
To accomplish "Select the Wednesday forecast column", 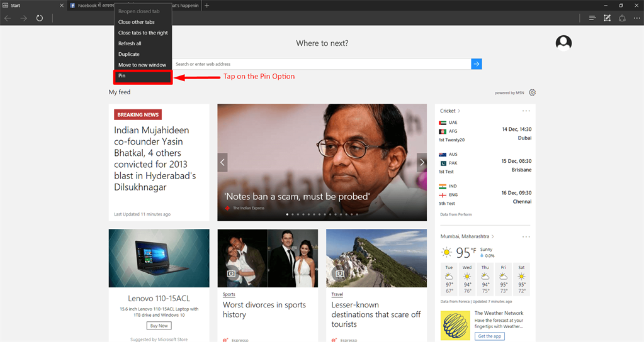I will pos(467,279).
